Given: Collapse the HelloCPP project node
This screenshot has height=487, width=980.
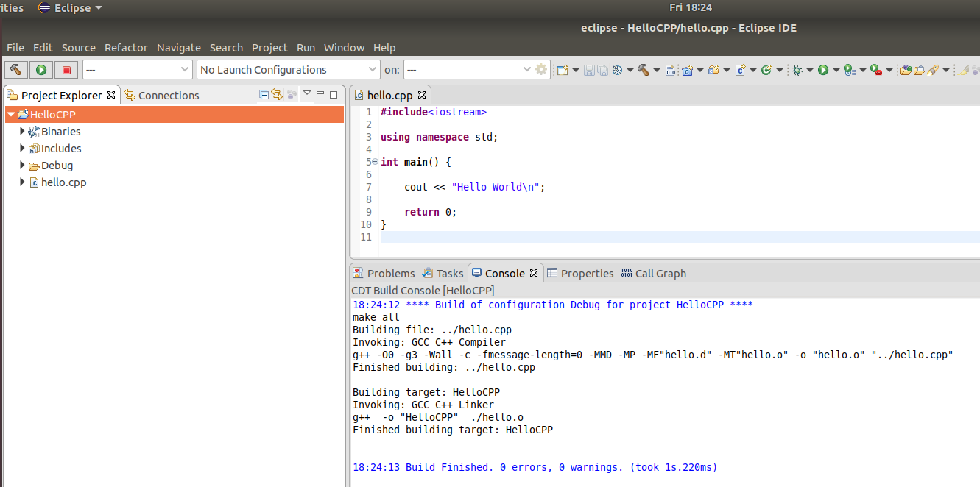Looking at the screenshot, I should coord(11,115).
